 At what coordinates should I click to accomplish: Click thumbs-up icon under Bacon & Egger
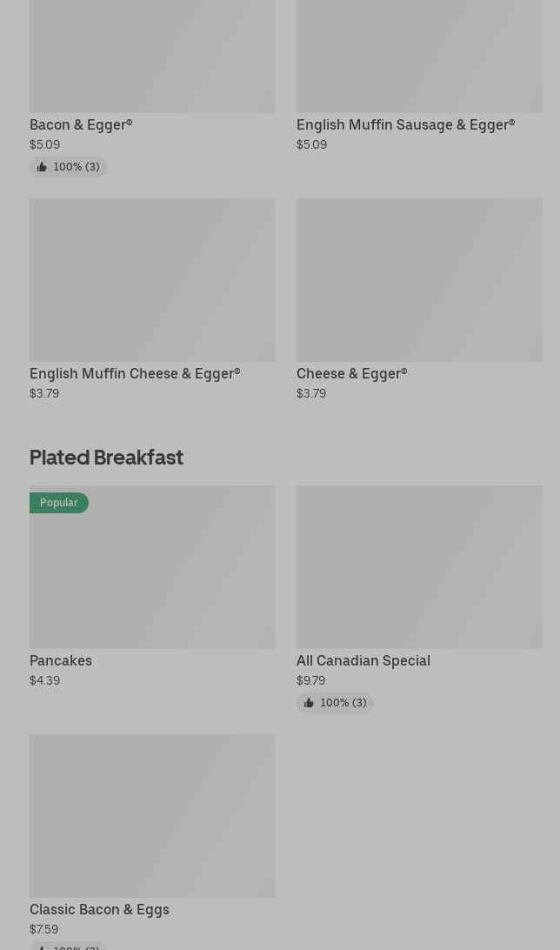42,167
